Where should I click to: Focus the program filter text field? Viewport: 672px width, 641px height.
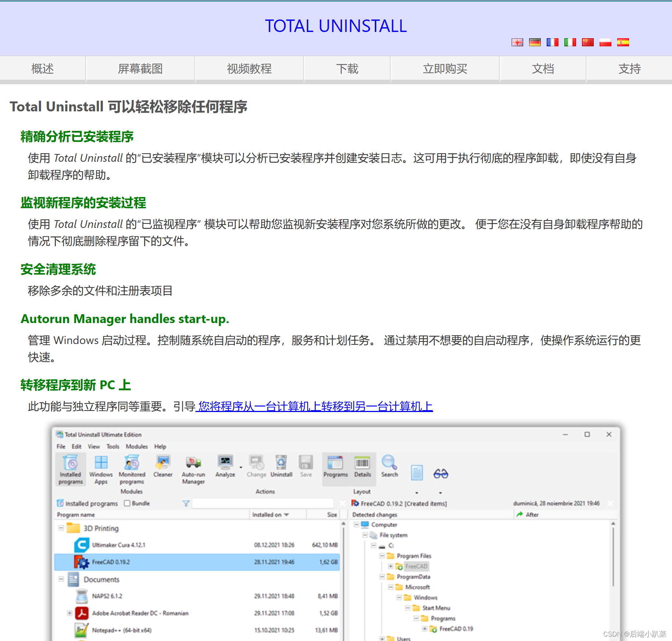pyautogui.click(x=263, y=503)
